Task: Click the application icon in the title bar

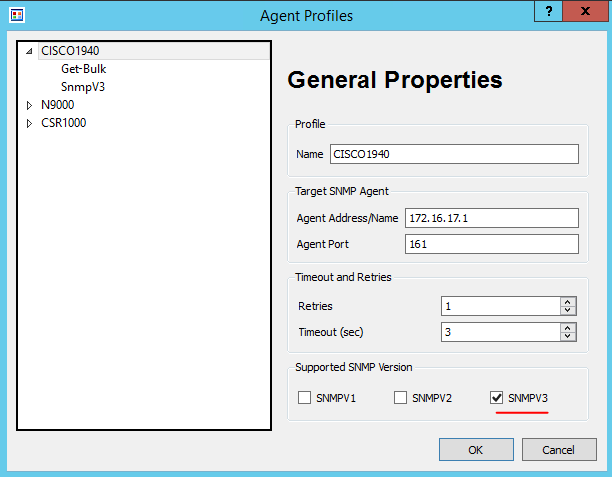Action: [17, 15]
